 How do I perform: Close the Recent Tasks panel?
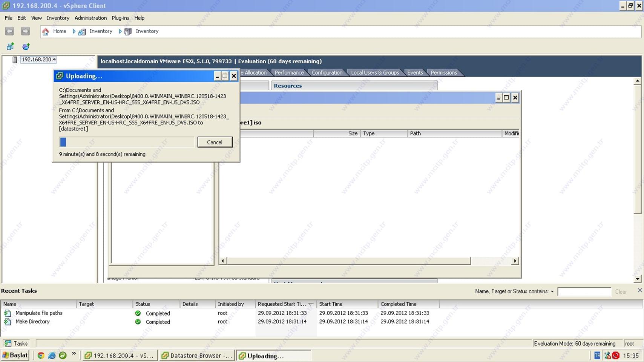(639, 290)
